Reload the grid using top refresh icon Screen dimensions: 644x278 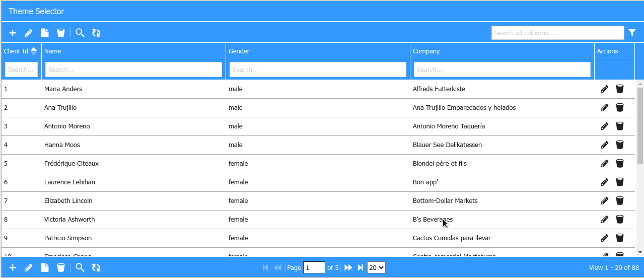coord(96,33)
